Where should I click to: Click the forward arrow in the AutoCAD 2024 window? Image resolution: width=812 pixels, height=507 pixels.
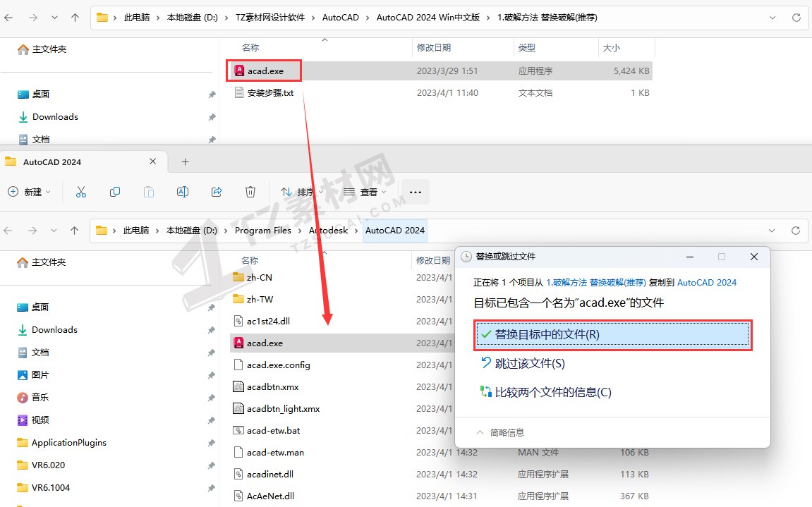(x=32, y=231)
